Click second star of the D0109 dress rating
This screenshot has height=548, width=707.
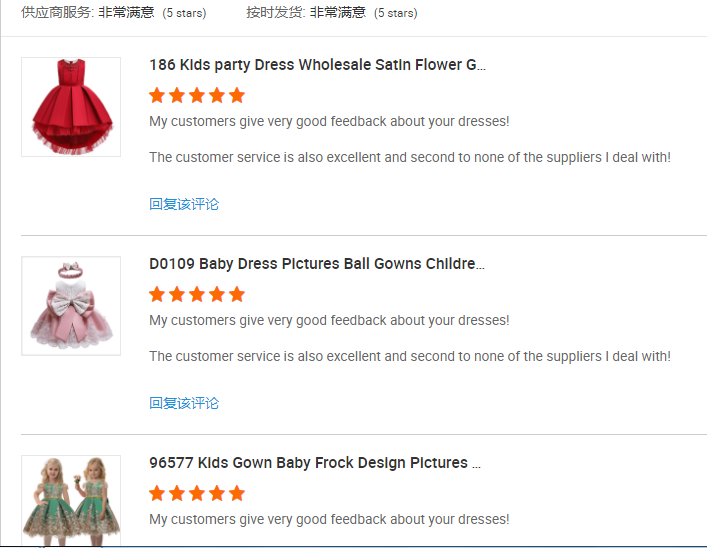(177, 295)
